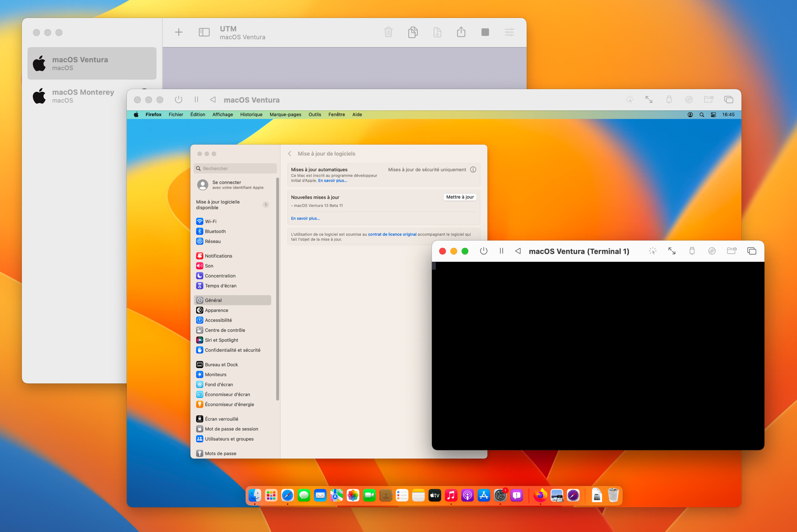Delete the VM using the trash icon
Image resolution: width=797 pixels, height=532 pixels.
click(x=388, y=32)
